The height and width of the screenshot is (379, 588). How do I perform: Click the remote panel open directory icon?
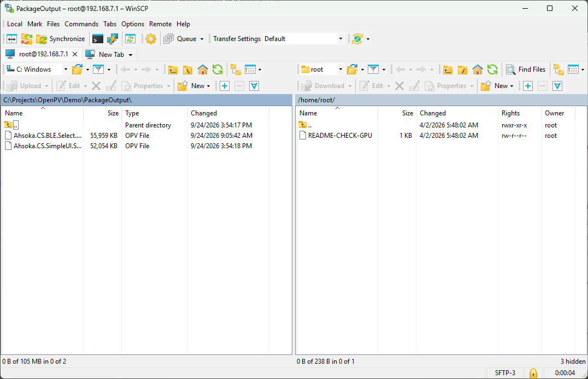(352, 69)
